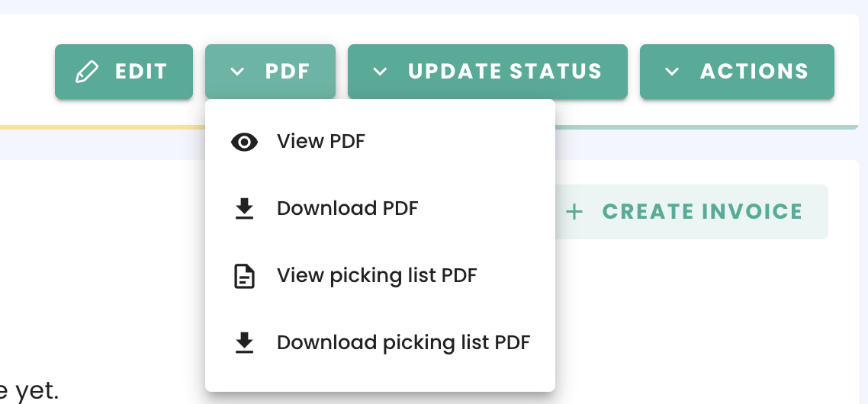Expand the Update Status chevron arrow
The width and height of the screenshot is (868, 404).
380,72
